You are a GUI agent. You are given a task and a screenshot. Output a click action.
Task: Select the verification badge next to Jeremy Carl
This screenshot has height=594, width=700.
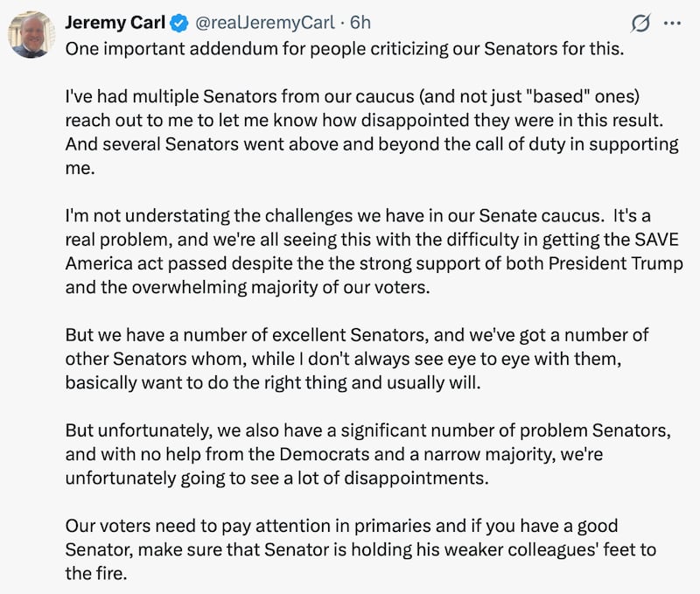coord(179,24)
